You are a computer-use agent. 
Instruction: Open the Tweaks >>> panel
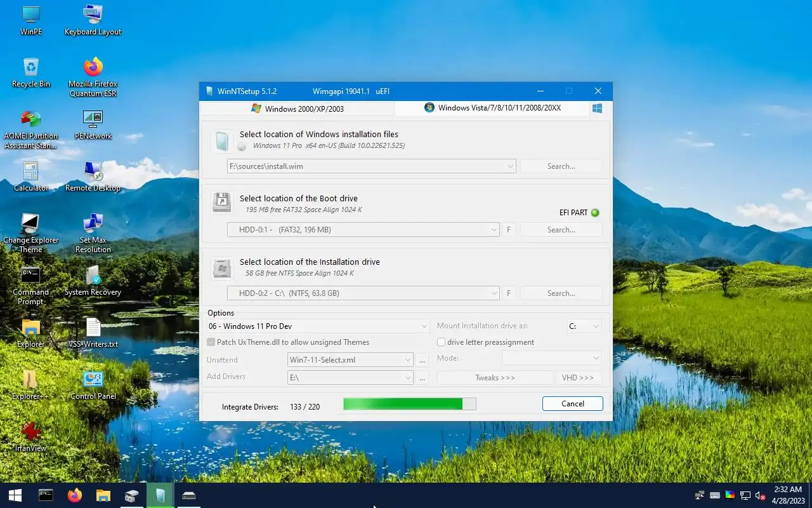point(495,378)
